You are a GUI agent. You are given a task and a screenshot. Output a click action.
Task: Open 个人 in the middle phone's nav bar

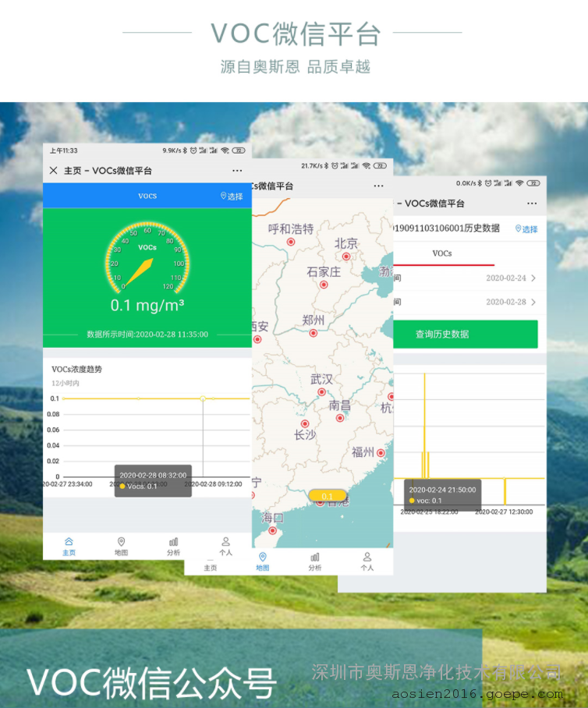(x=367, y=561)
